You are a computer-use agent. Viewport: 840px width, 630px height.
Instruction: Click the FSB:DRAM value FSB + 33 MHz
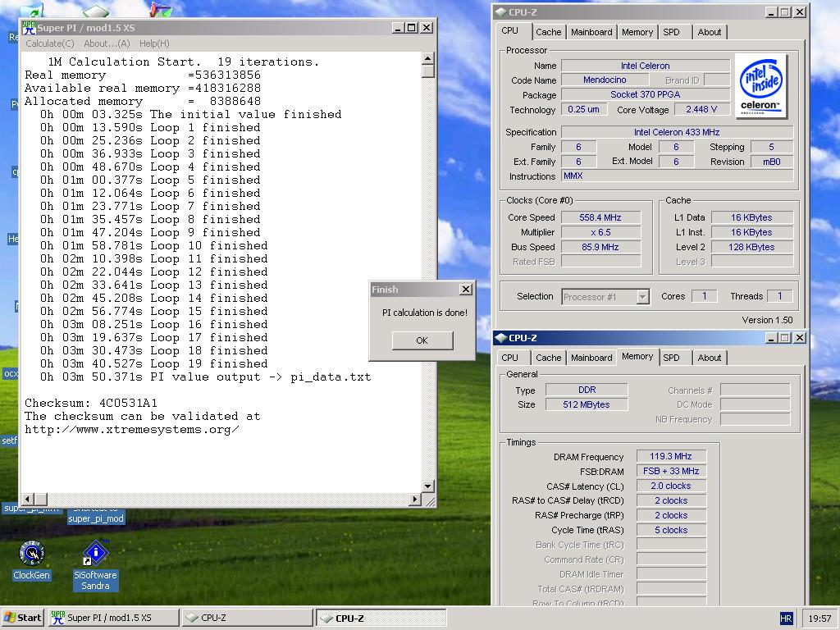tap(671, 471)
